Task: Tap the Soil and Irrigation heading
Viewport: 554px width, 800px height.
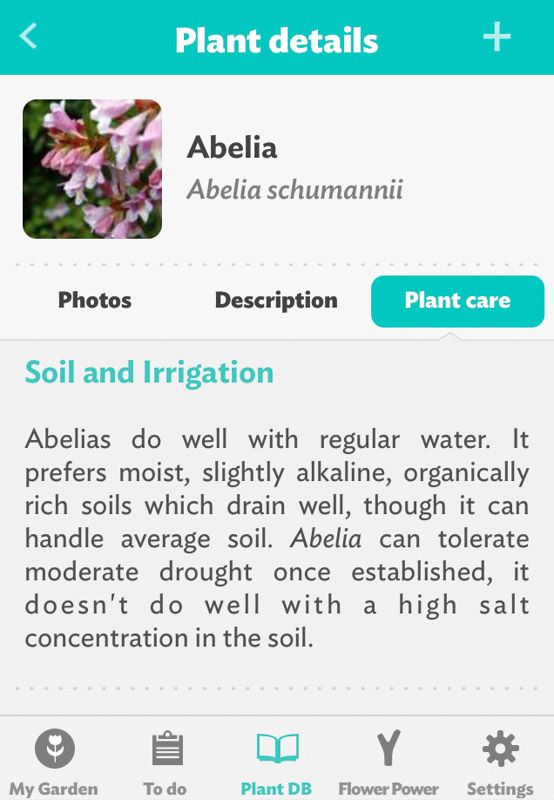Action: click(149, 372)
